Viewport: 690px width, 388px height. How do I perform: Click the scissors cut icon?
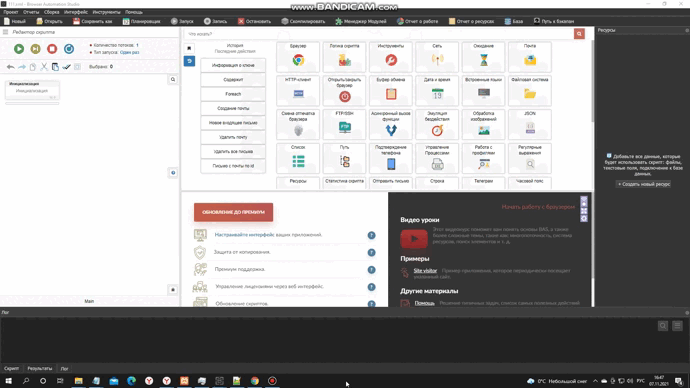(x=44, y=67)
